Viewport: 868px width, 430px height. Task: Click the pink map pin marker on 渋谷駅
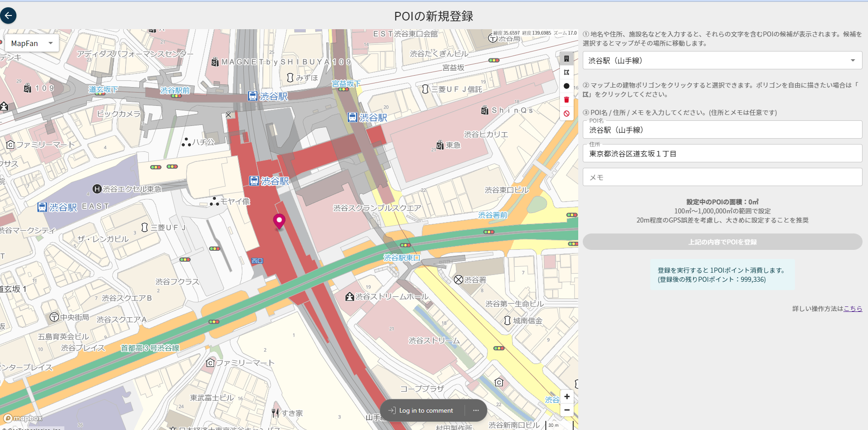280,221
